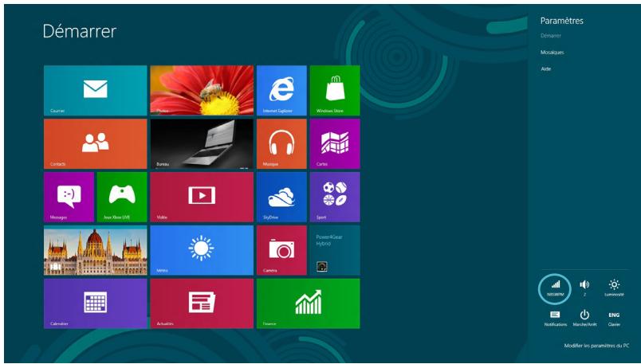Select Mosaïques in the Paramètres panel

pos(552,53)
